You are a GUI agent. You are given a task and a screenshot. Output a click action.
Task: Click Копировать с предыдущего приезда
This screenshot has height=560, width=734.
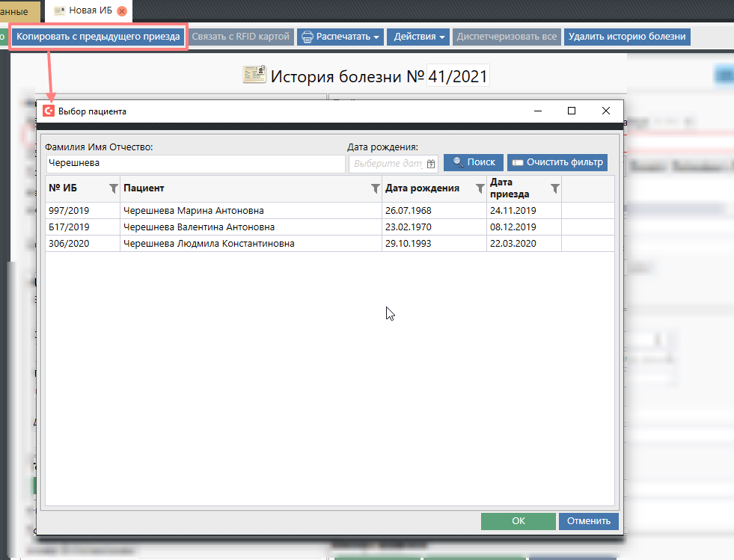click(98, 37)
